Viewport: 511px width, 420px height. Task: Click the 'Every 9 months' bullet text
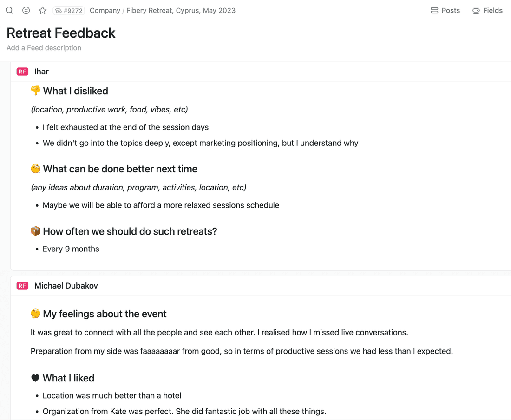71,249
